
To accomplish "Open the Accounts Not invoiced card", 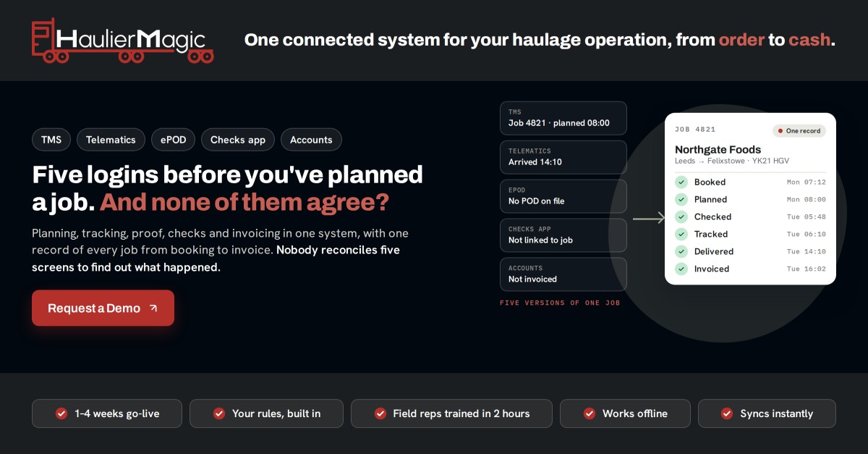I will (x=563, y=274).
